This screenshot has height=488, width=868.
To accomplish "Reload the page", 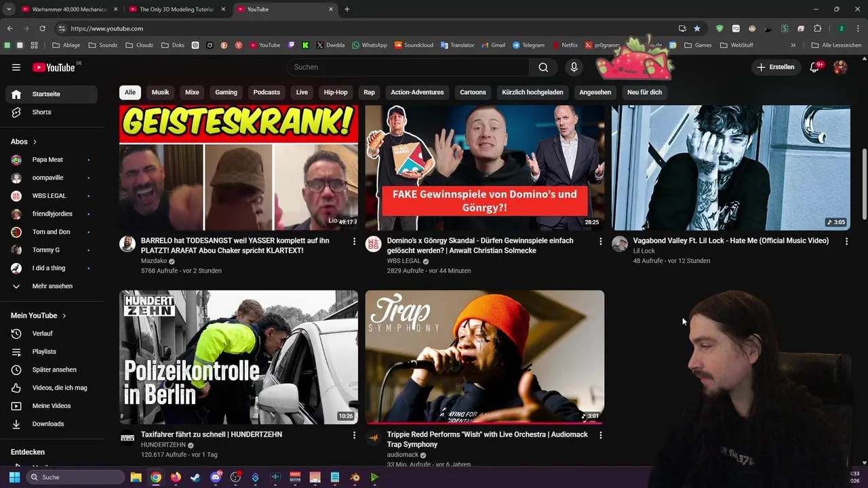I will (42, 28).
